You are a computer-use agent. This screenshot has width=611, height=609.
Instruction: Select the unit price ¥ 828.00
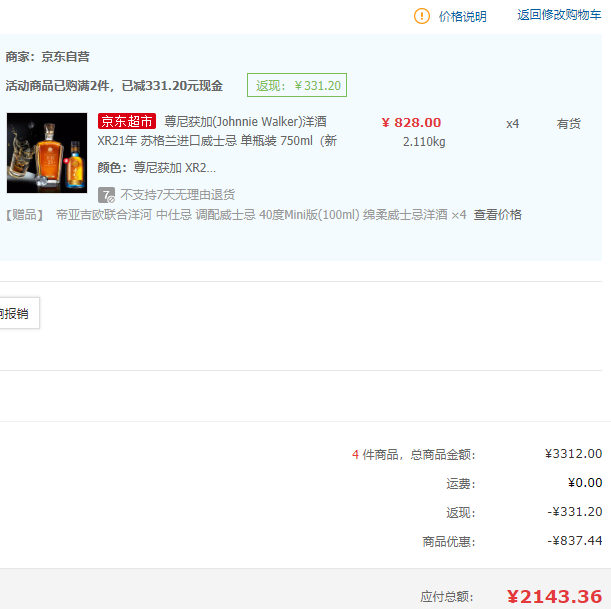(411, 123)
